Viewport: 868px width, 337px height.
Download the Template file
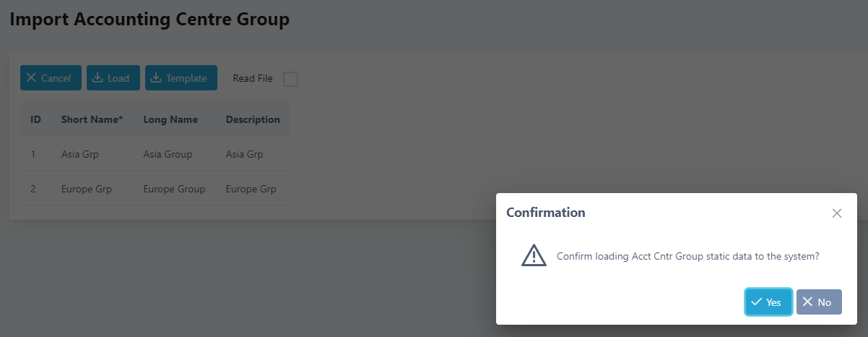point(181,78)
